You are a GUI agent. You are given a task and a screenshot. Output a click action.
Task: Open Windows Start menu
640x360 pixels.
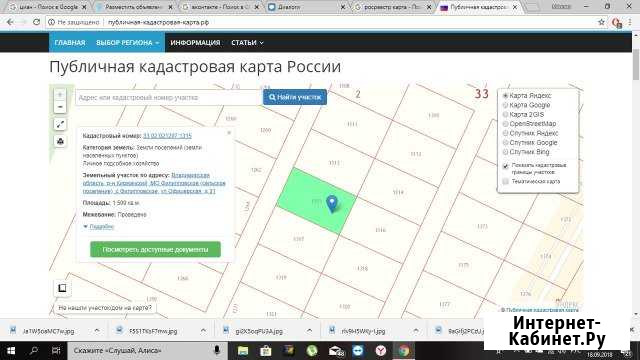coord(11,351)
